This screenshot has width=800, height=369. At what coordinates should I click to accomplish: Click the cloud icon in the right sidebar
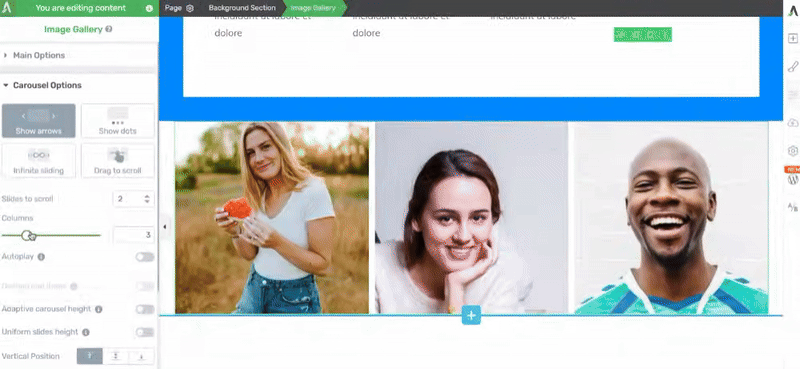792,122
